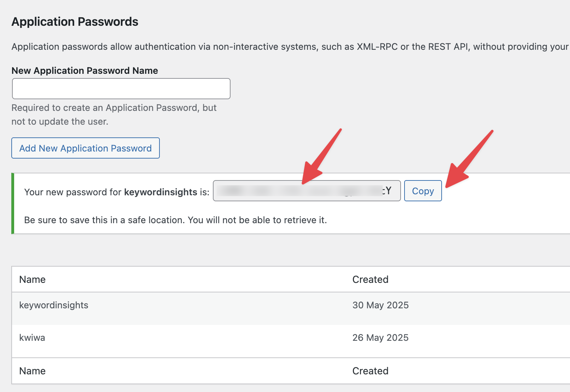Viewport: 570px width, 392px height.
Task: Click the New Application Password Name field
Action: click(121, 89)
